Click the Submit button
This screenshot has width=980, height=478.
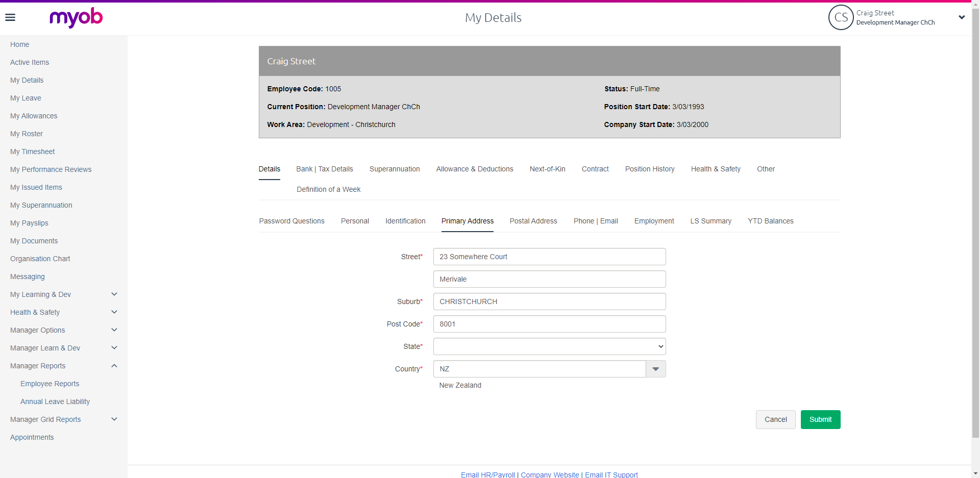click(820, 419)
